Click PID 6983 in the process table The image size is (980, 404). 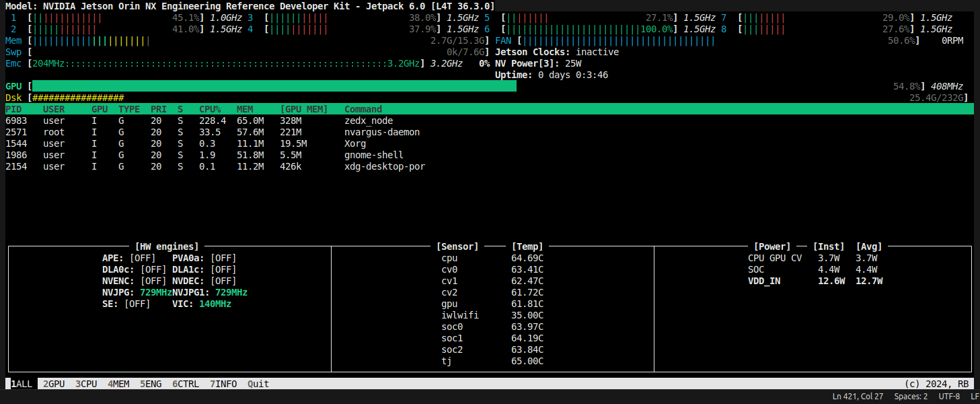(16, 121)
